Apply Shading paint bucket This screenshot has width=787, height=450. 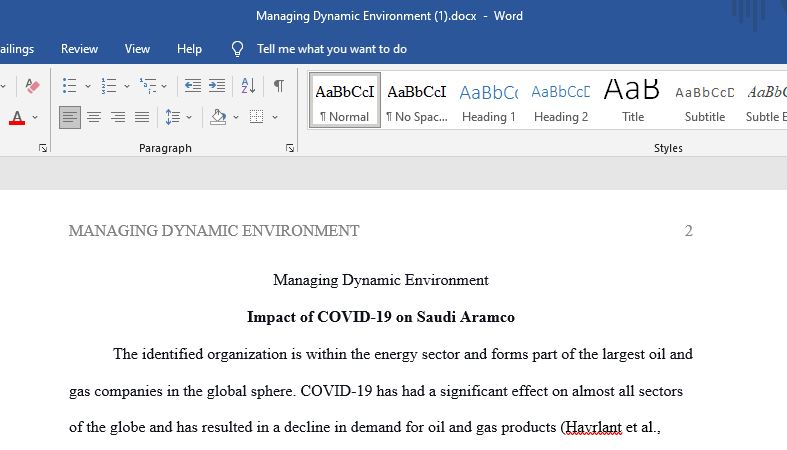point(218,117)
